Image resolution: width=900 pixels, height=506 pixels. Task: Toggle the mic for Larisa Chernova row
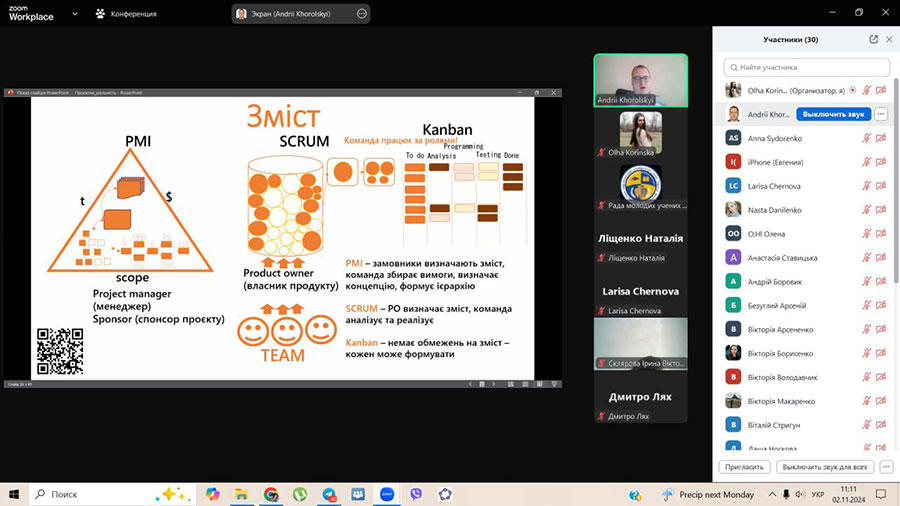tap(866, 186)
